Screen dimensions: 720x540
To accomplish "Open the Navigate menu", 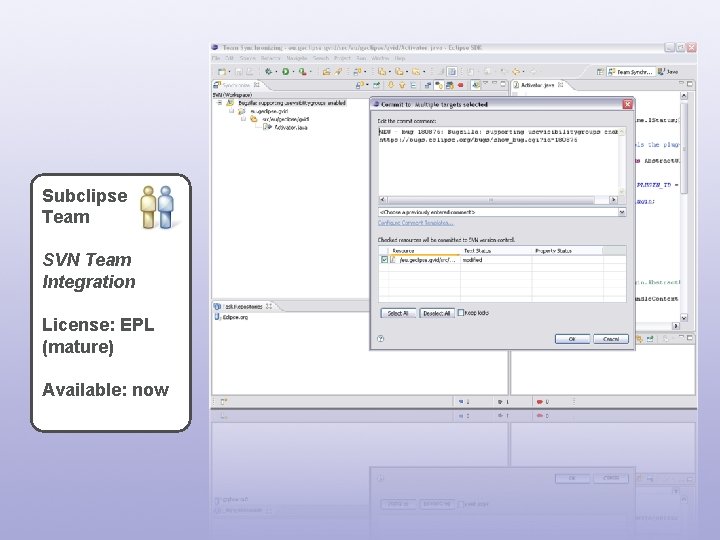I will click(297, 58).
